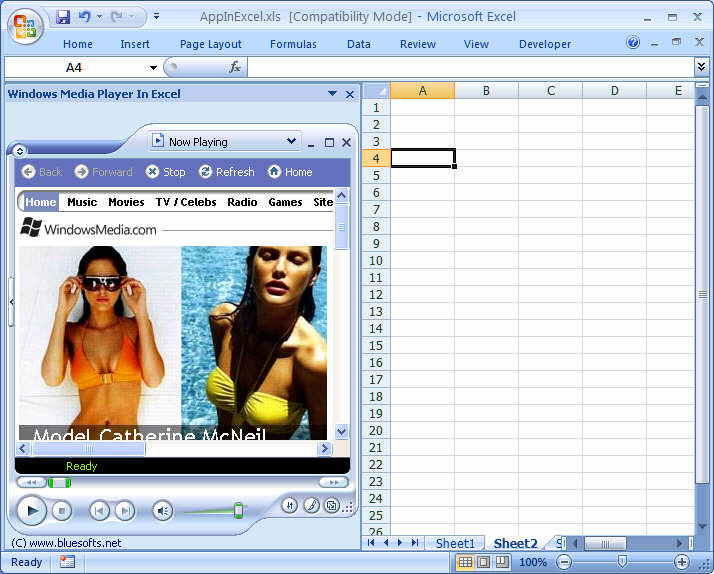Open the Home ribbon tab
This screenshot has height=574, width=714.
click(x=78, y=44)
